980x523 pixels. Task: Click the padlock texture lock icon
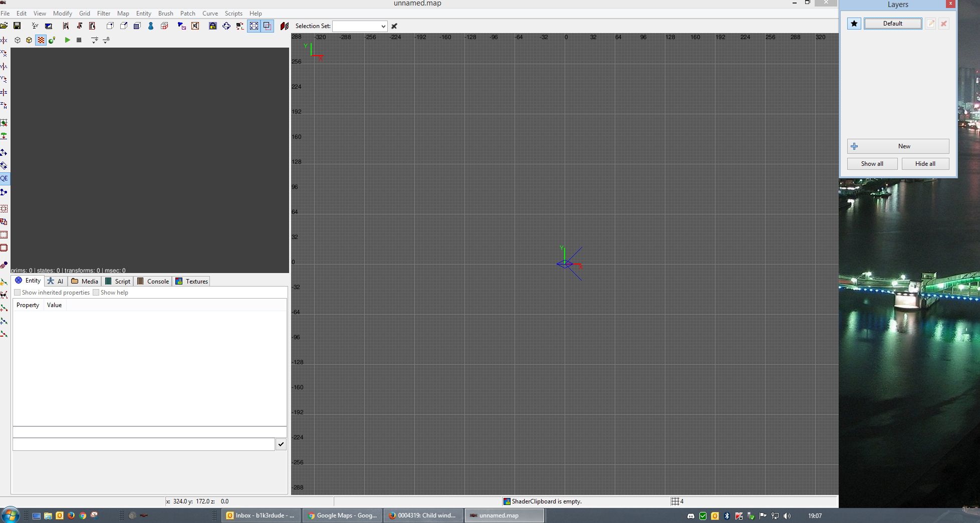click(213, 26)
